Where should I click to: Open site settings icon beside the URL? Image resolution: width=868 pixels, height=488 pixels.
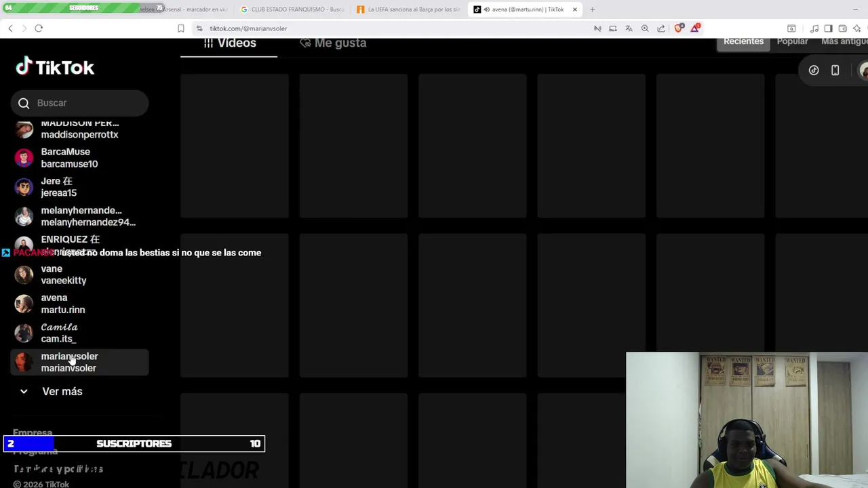199,28
